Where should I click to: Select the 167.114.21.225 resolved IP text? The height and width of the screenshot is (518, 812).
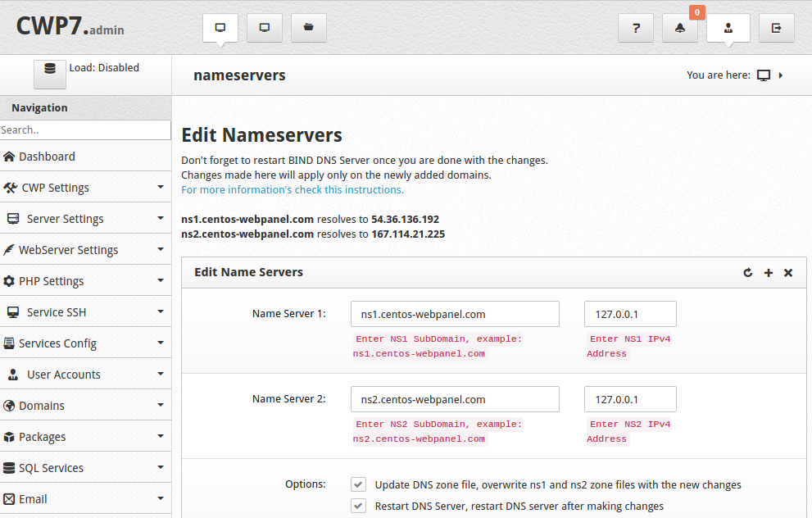click(x=408, y=234)
